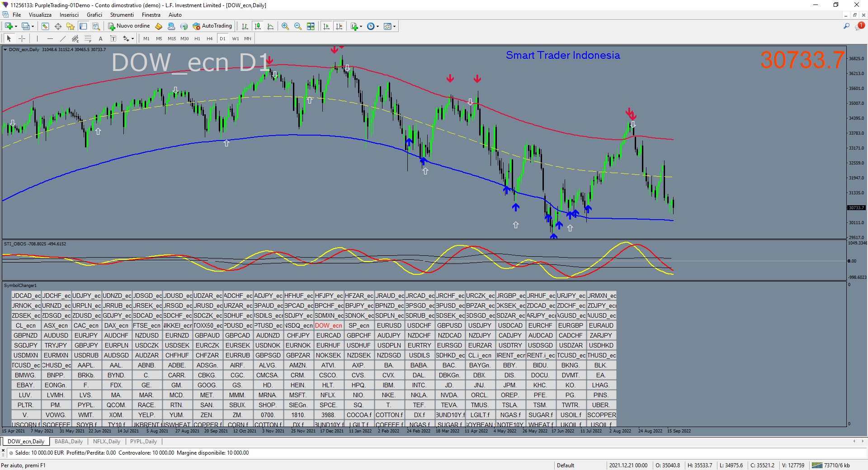Screen dimensions: 868x470
Task: Select the crosshair tool
Action: click(22, 38)
